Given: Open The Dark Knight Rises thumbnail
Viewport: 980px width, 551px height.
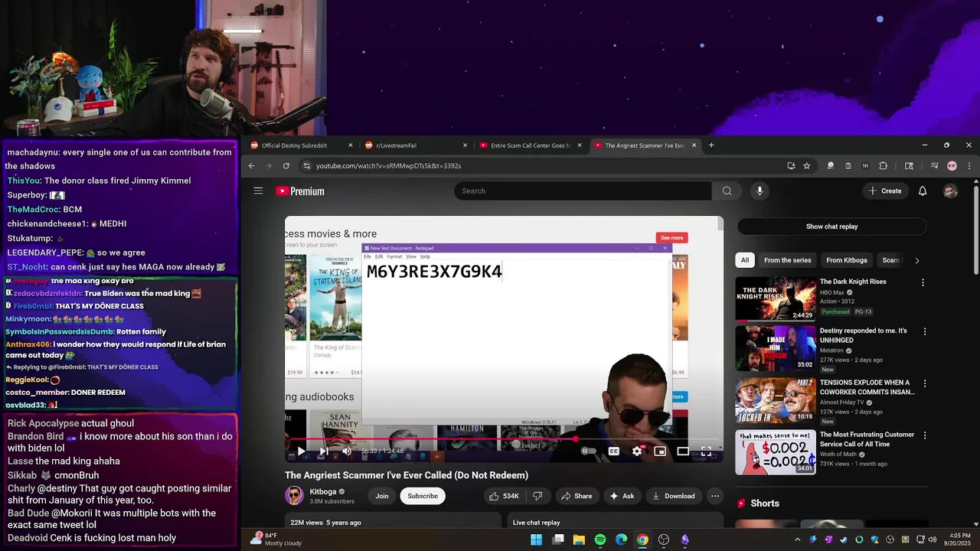Looking at the screenshot, I should [x=776, y=298].
